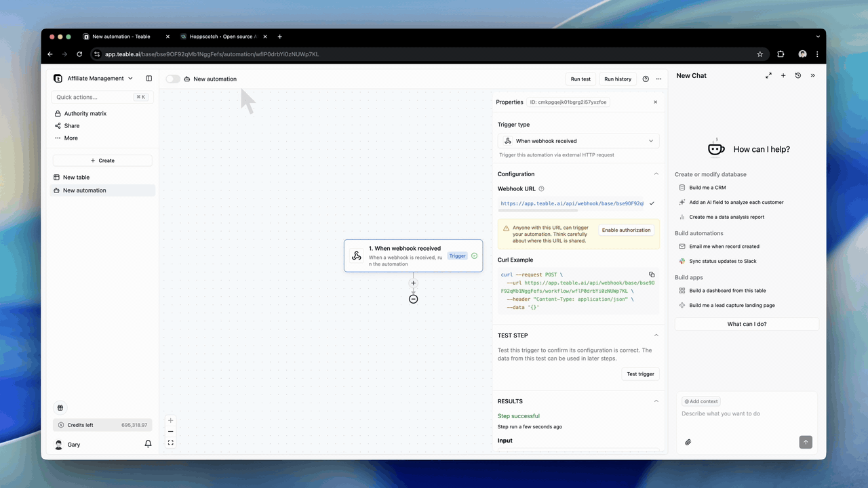Click the add step plus below trigger

[x=413, y=283]
